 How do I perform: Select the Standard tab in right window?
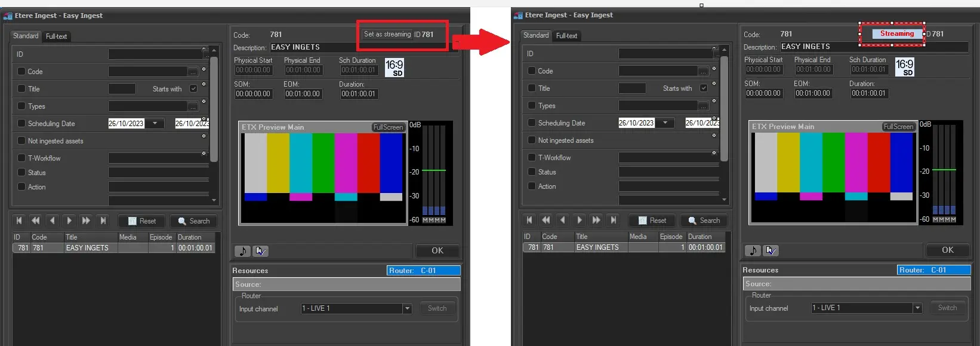click(x=535, y=36)
